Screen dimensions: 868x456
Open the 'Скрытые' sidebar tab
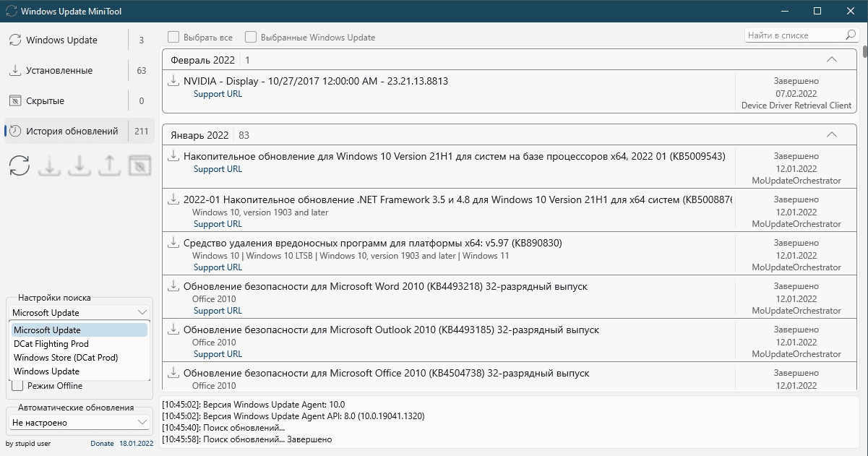click(80, 100)
